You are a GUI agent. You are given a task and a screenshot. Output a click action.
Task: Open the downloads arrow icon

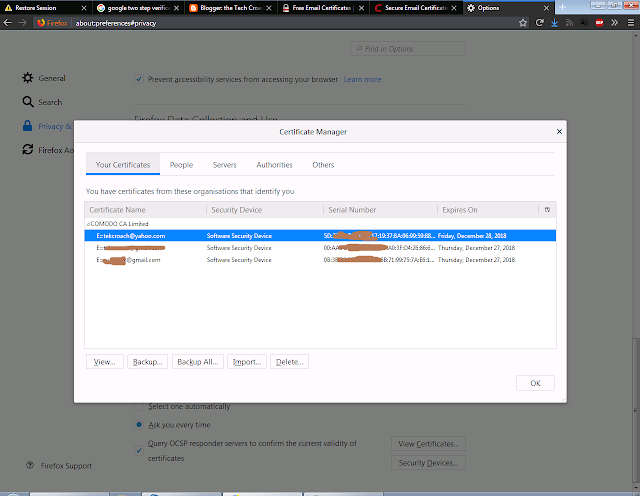tap(554, 23)
